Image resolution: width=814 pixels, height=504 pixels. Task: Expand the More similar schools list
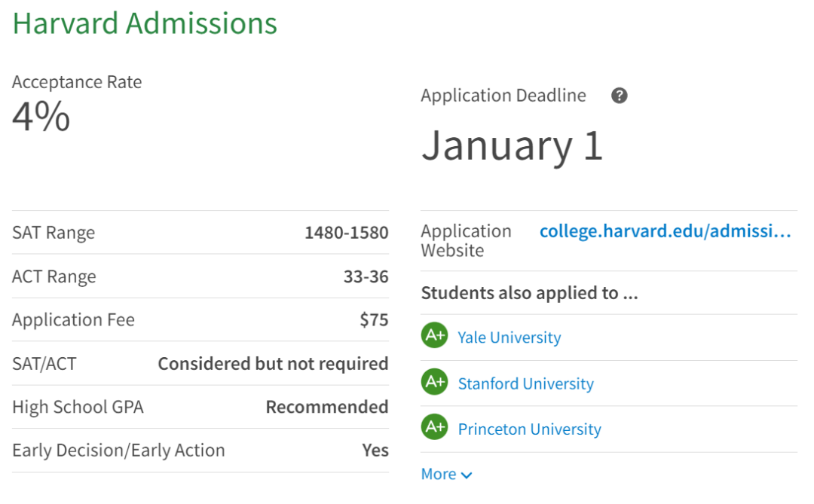[439, 474]
